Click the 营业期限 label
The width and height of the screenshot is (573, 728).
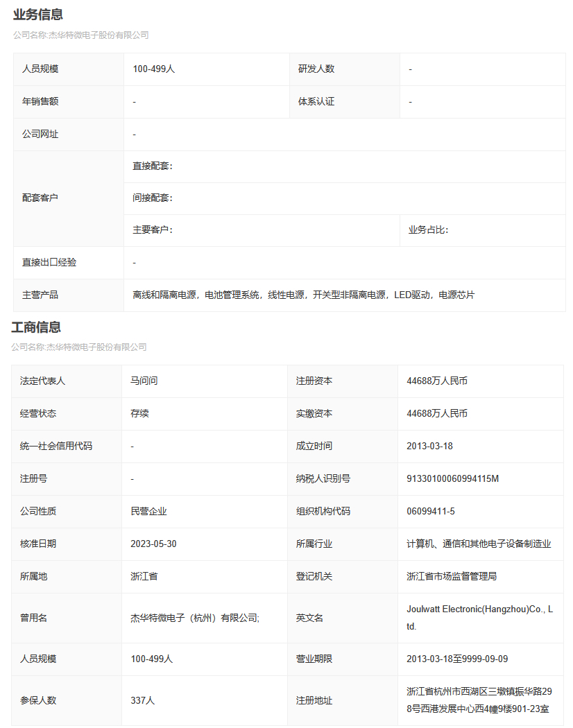[314, 659]
